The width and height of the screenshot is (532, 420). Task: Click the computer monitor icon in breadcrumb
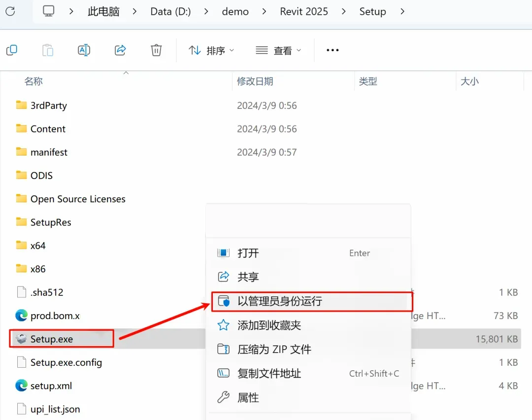tap(48, 11)
